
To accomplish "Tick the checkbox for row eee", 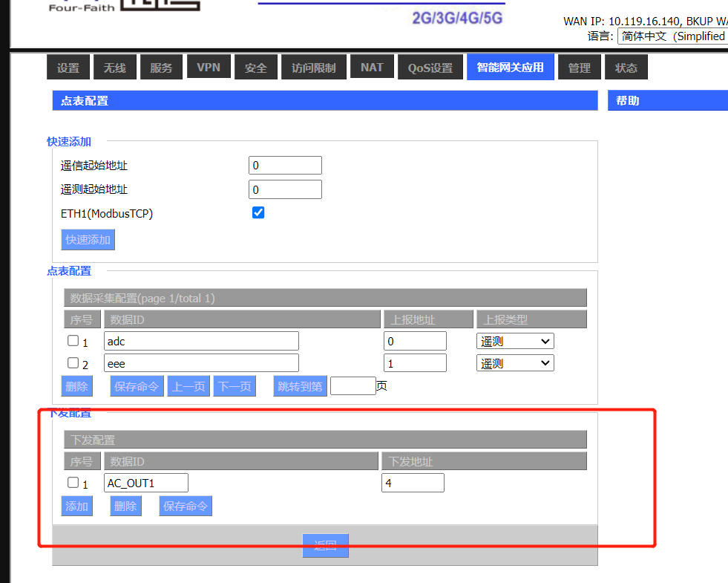I will (73, 363).
